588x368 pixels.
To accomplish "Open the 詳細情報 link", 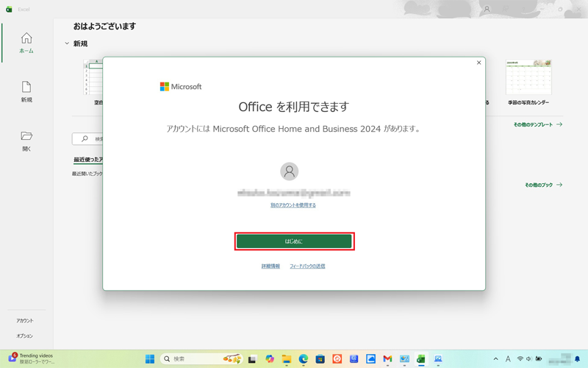I will coord(270,266).
